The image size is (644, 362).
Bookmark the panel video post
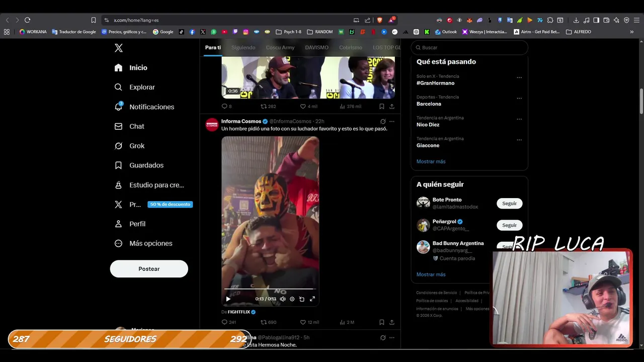click(382, 107)
